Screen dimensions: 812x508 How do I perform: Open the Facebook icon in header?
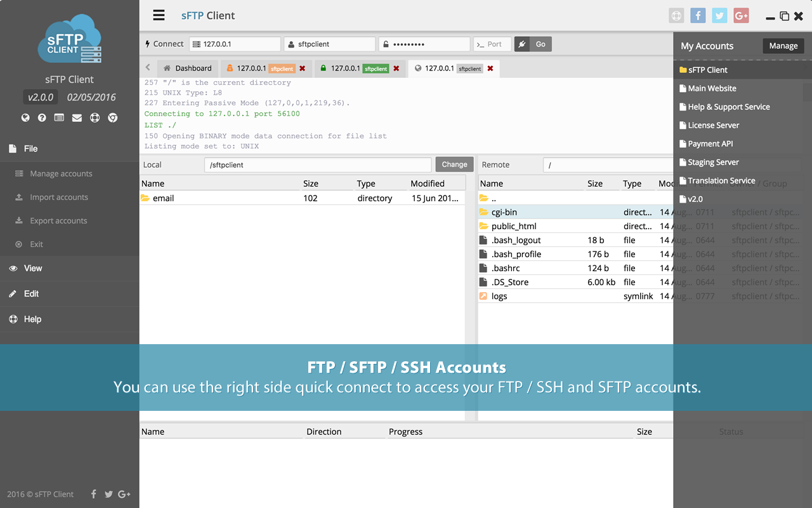[698, 16]
